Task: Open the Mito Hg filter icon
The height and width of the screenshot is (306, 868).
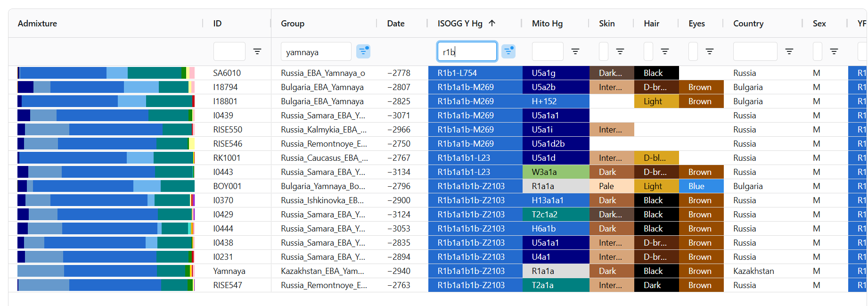Action: 575,51
